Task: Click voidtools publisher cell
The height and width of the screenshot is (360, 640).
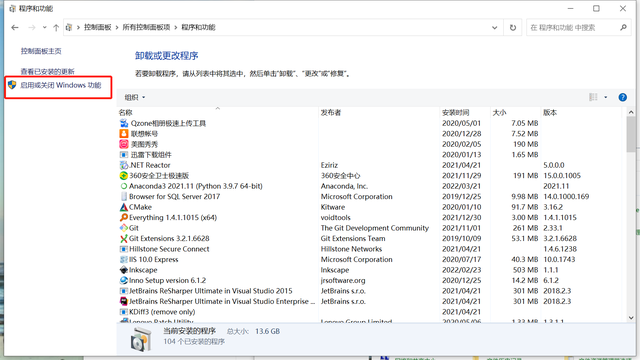Action: coord(336,218)
